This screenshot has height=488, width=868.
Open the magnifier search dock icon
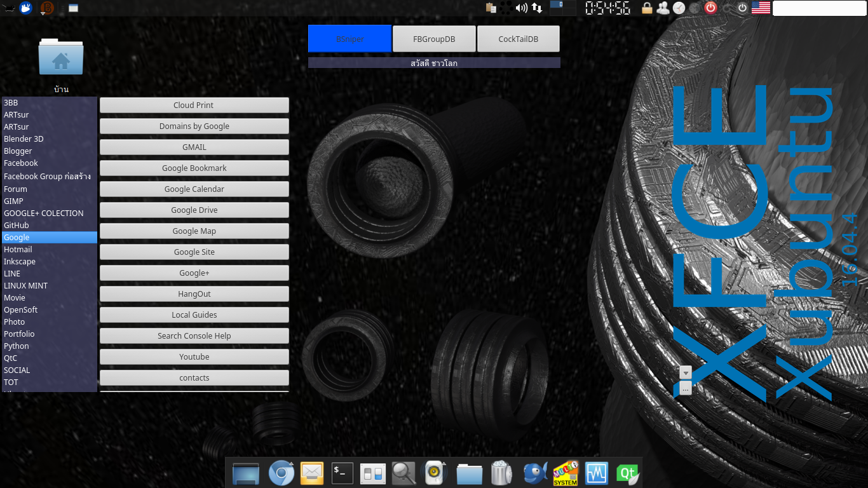click(404, 473)
